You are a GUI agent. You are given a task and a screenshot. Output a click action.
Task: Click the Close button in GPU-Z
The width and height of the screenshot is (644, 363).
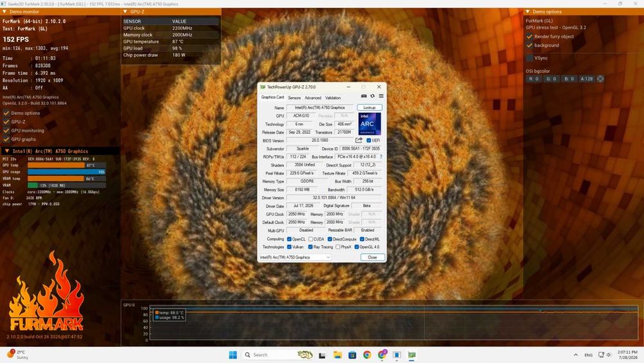[372, 257]
